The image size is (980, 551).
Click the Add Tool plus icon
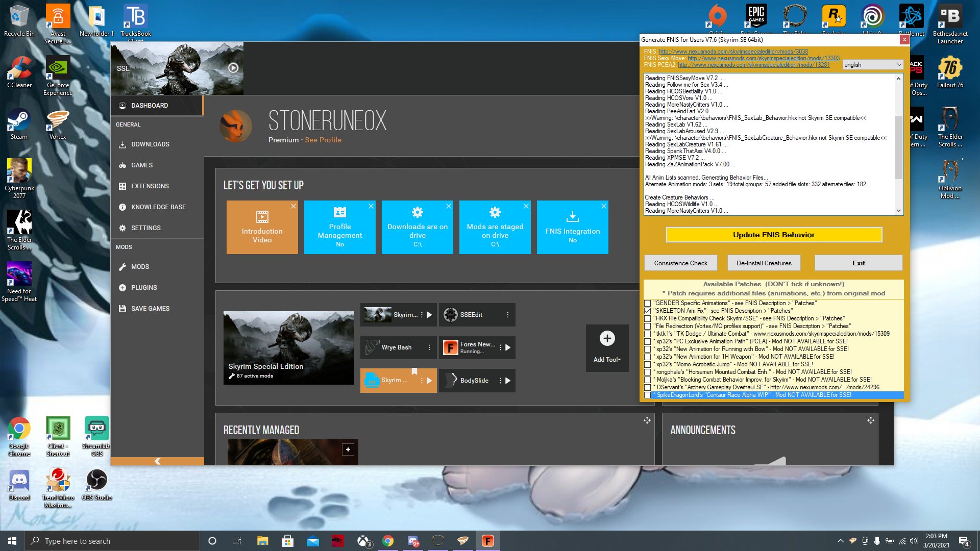607,338
